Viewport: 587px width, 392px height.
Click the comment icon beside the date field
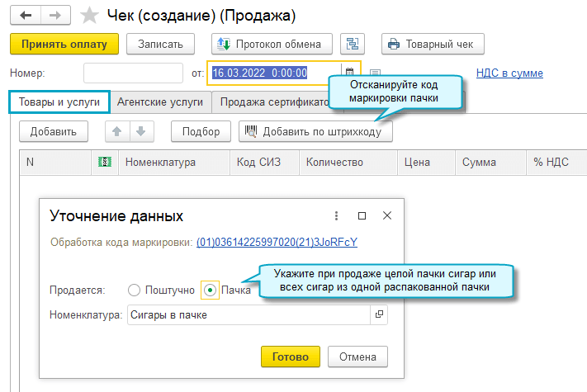(x=375, y=73)
